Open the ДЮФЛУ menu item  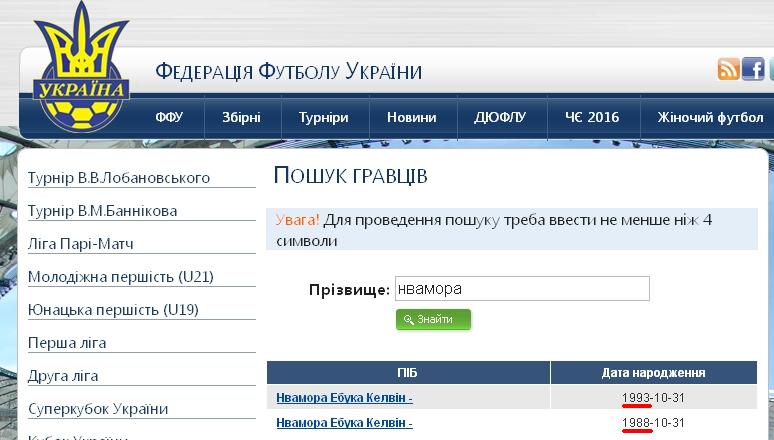[500, 118]
